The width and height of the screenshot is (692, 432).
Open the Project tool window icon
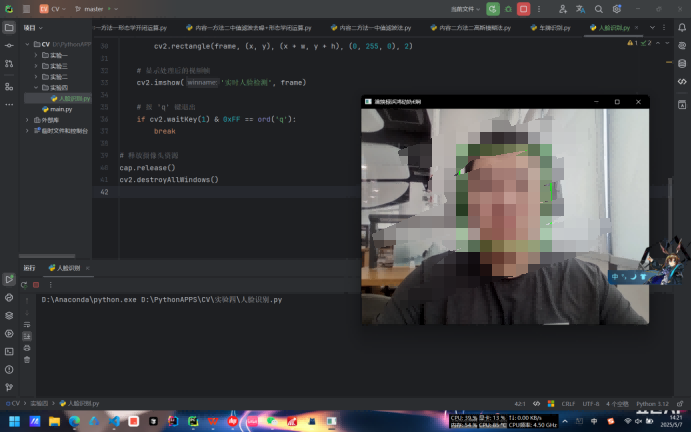9,27
